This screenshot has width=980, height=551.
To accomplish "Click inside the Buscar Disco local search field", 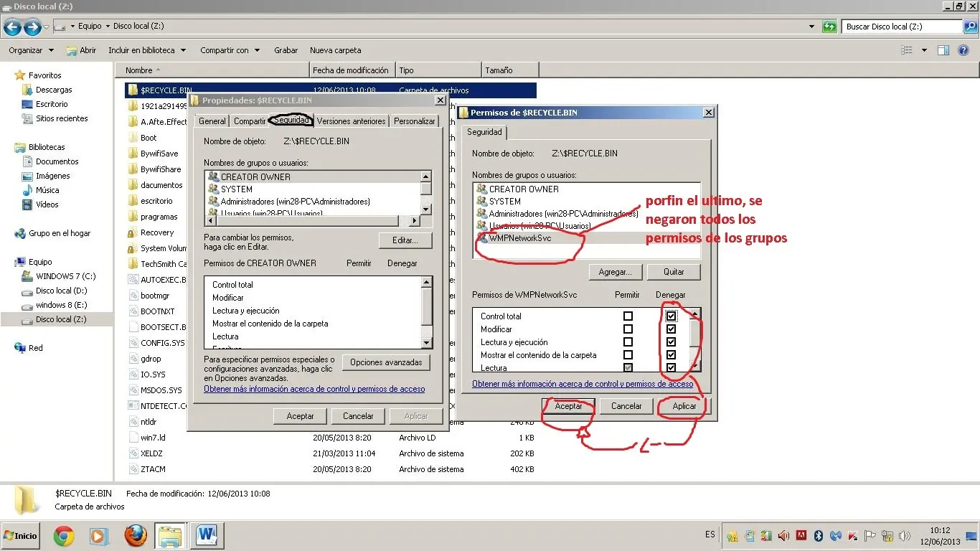I will point(903,27).
